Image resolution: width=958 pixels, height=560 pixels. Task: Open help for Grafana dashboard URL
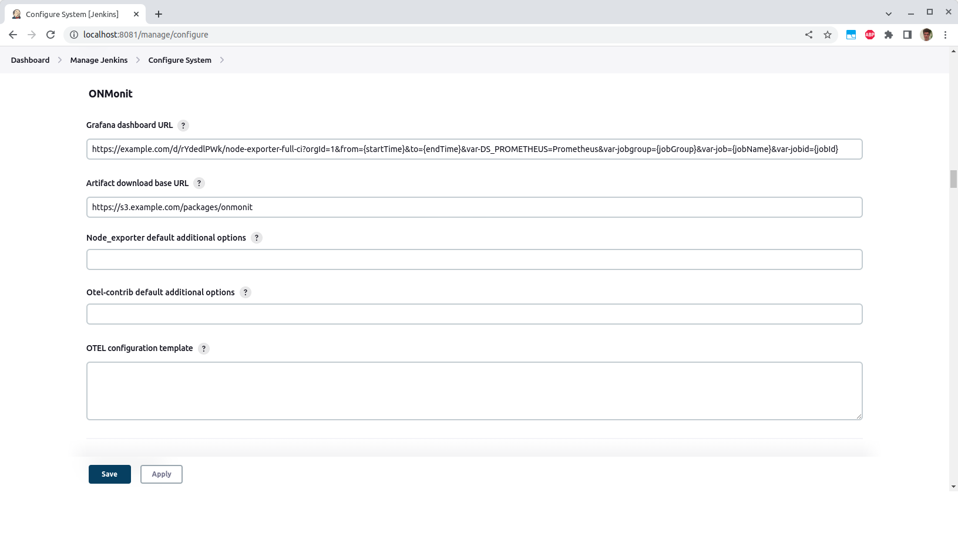[x=183, y=126]
